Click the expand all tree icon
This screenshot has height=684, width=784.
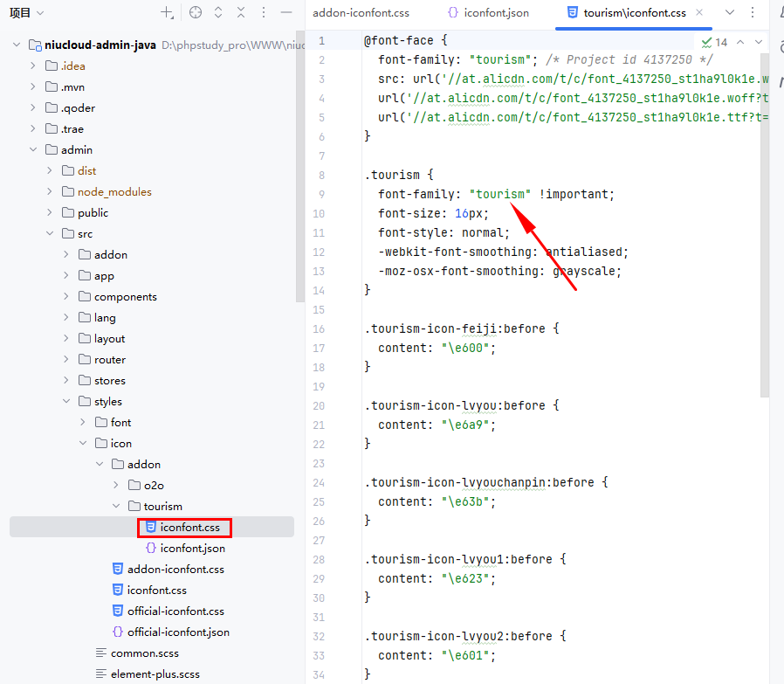point(218,12)
